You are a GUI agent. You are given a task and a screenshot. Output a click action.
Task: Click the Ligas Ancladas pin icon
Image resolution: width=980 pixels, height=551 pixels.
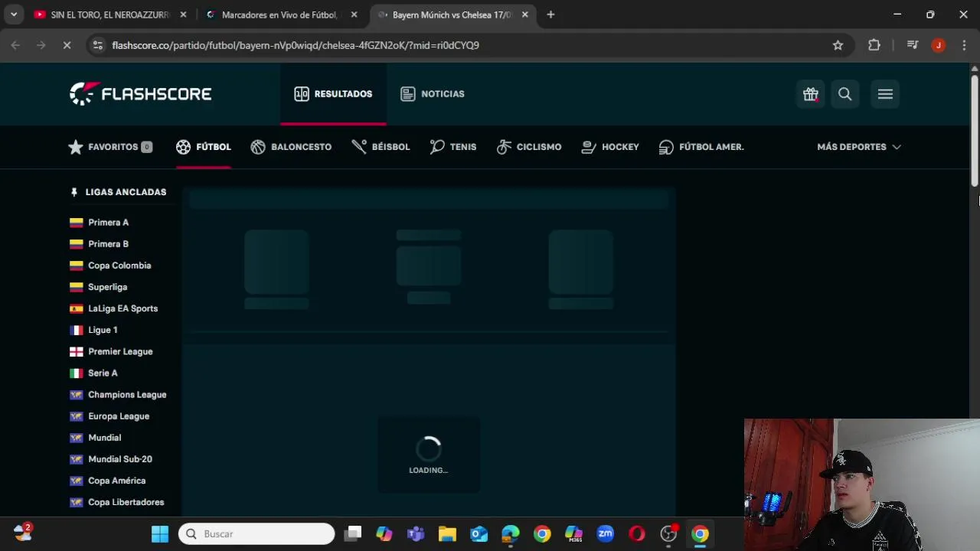coord(74,192)
